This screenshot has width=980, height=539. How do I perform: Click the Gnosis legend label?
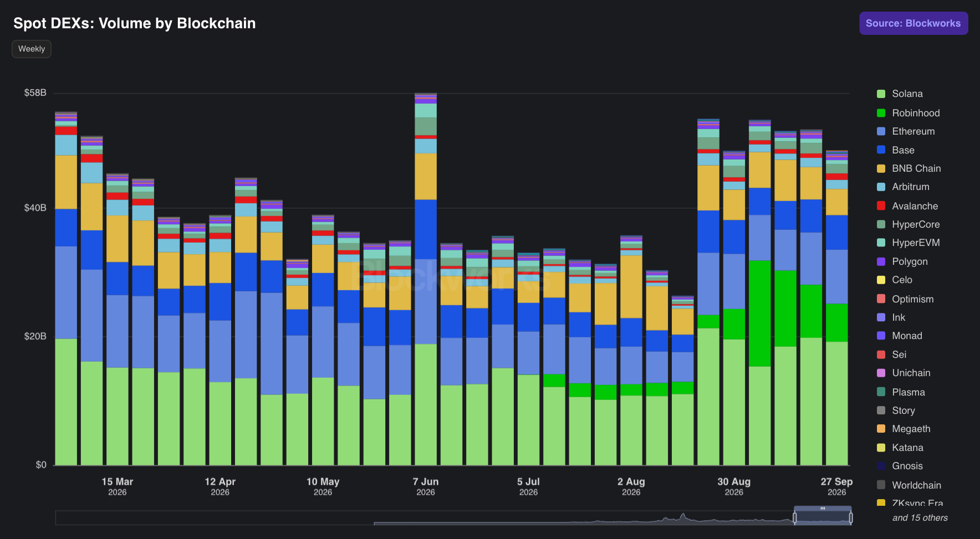coord(907,466)
